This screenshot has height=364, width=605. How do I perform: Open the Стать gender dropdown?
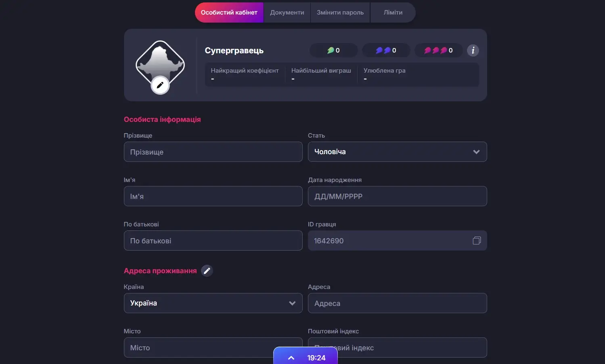coord(397,152)
